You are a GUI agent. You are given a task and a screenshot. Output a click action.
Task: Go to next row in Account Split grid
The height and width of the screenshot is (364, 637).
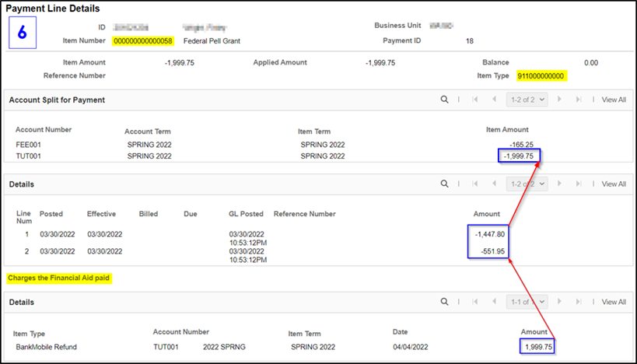(560, 100)
